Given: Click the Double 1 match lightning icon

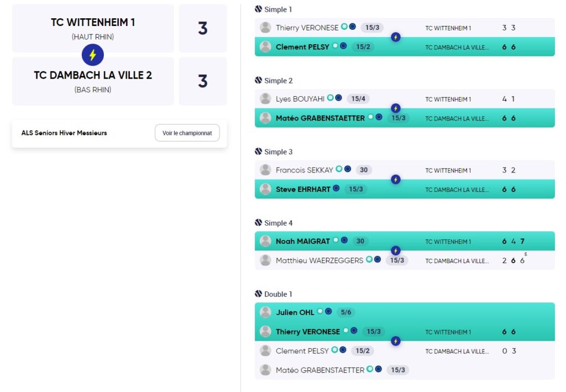Looking at the screenshot, I should [x=395, y=341].
